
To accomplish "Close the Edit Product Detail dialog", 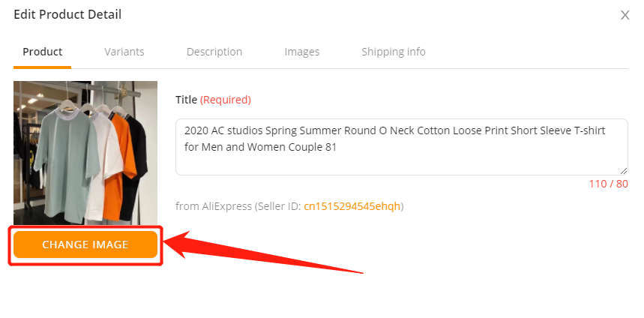I will coord(625,15).
